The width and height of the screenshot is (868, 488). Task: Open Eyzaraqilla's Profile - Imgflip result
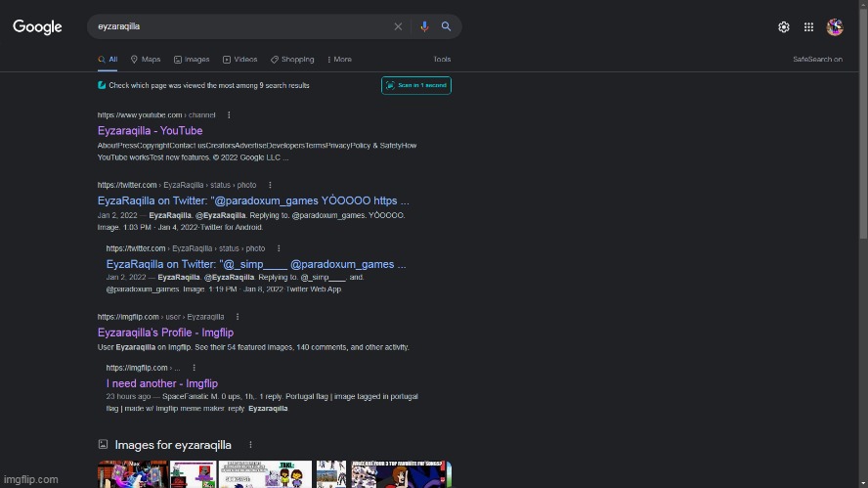165,333
